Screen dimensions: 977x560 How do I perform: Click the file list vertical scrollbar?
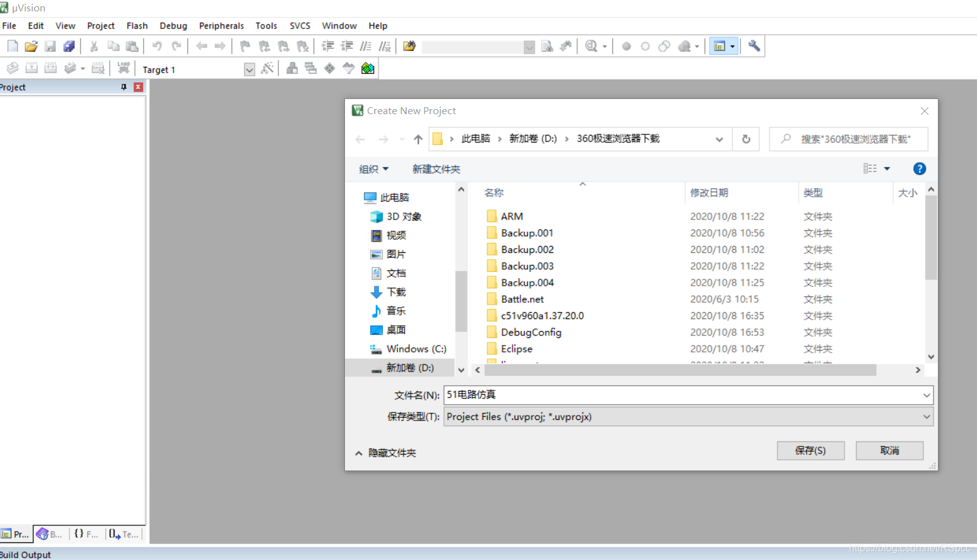[931, 238]
